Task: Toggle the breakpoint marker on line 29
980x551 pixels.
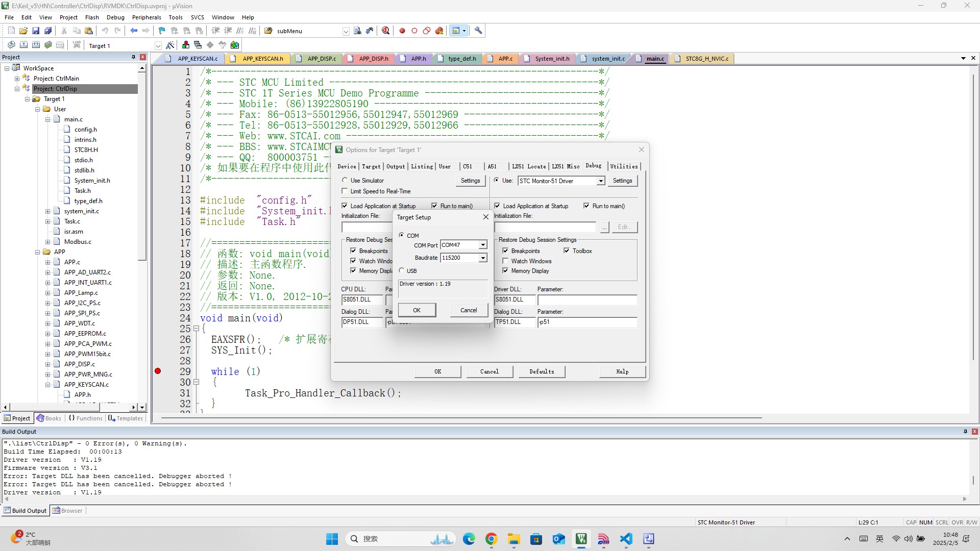Action: click(x=158, y=371)
